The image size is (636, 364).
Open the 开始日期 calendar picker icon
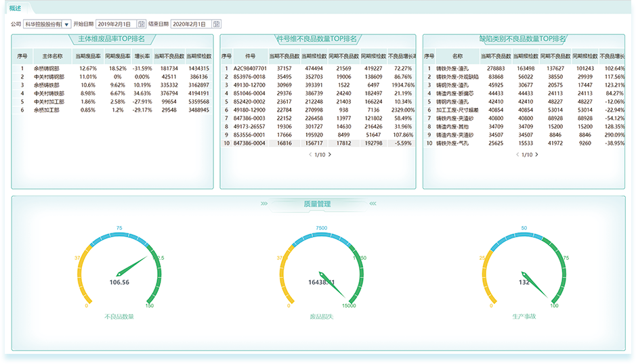[142, 24]
